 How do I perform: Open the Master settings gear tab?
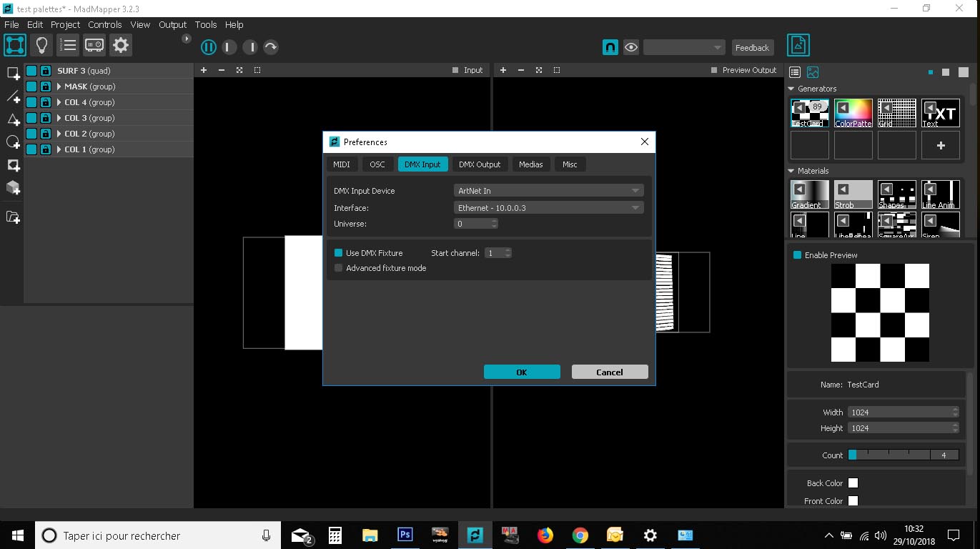click(x=121, y=45)
